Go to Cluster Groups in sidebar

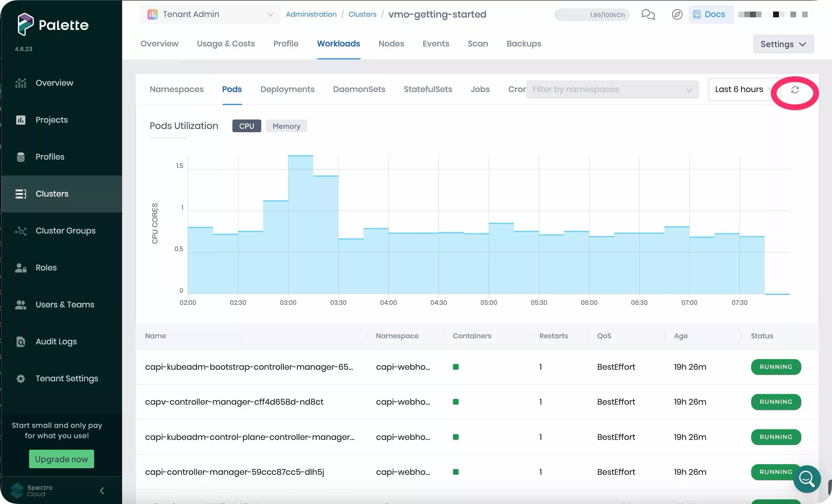pyautogui.click(x=65, y=231)
